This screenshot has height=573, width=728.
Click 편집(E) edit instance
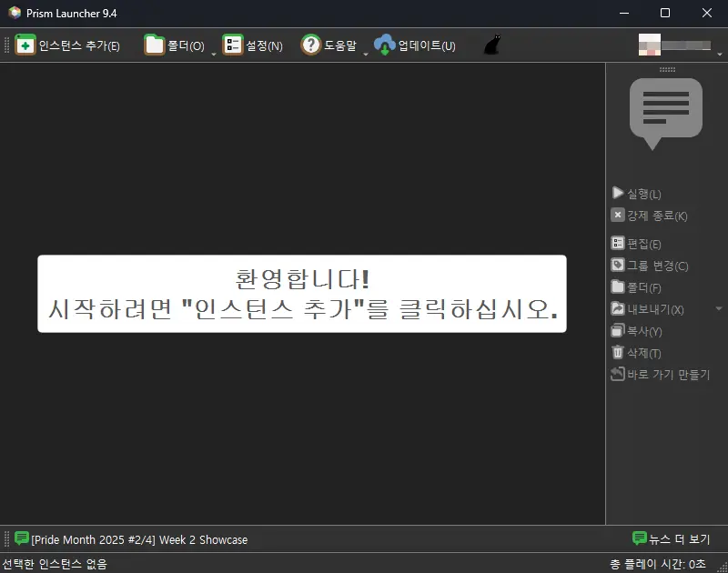[636, 244]
